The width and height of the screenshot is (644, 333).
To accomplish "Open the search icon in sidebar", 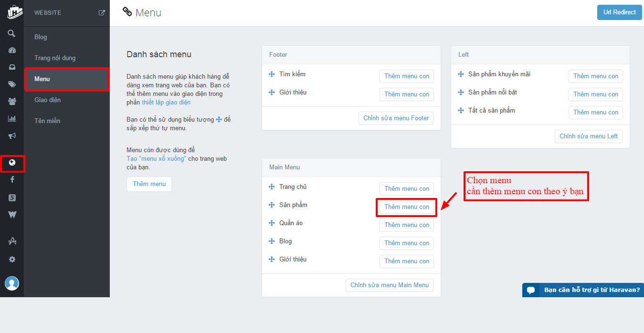I will (12, 33).
